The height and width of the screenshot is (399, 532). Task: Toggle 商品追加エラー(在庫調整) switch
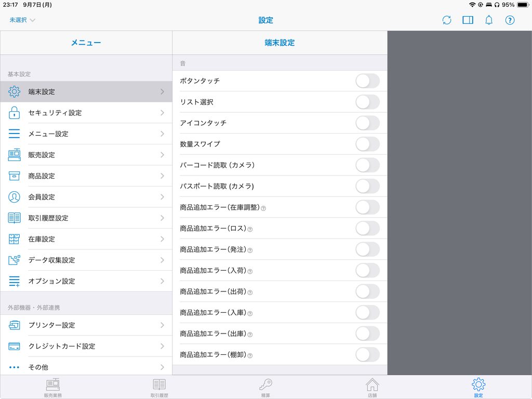(x=367, y=207)
